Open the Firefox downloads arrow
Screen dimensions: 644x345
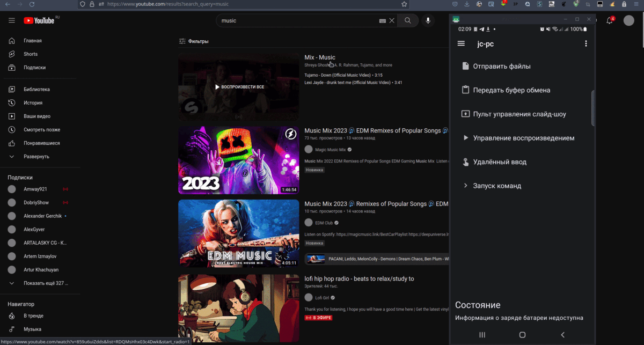click(x=467, y=4)
